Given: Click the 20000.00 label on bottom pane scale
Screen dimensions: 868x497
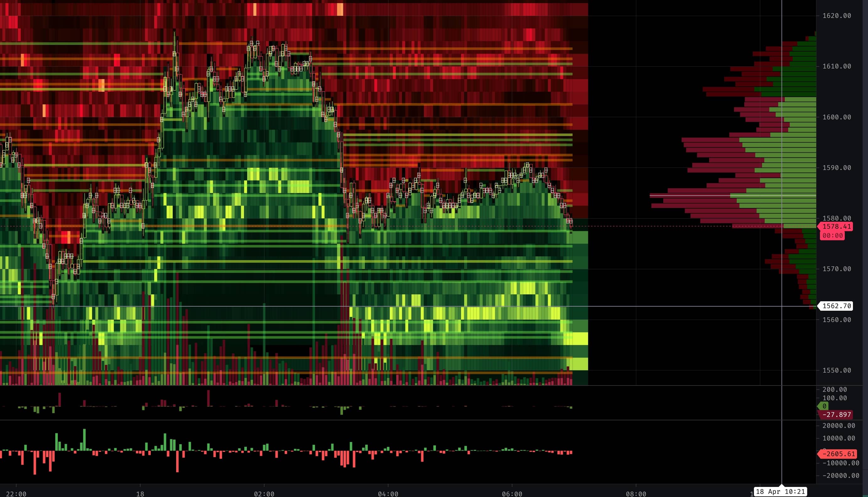Looking at the screenshot, I should point(839,426).
